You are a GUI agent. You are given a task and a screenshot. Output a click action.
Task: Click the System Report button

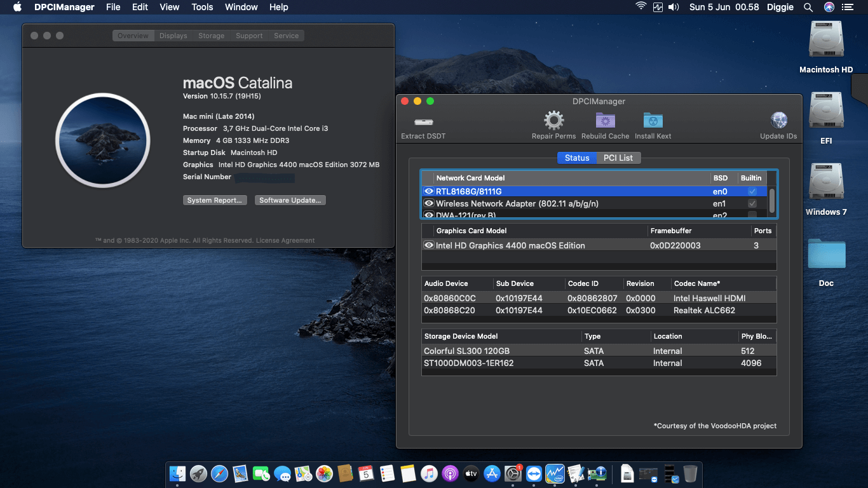tap(215, 200)
